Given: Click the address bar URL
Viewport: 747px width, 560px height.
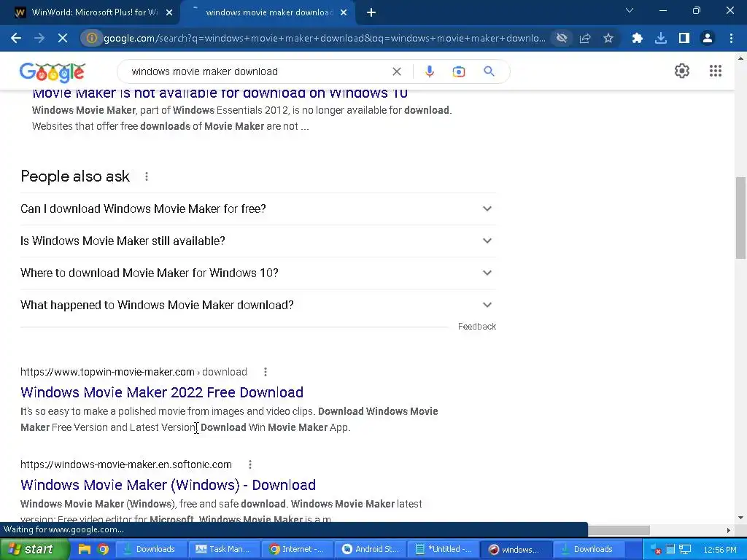Looking at the screenshot, I should tap(325, 38).
